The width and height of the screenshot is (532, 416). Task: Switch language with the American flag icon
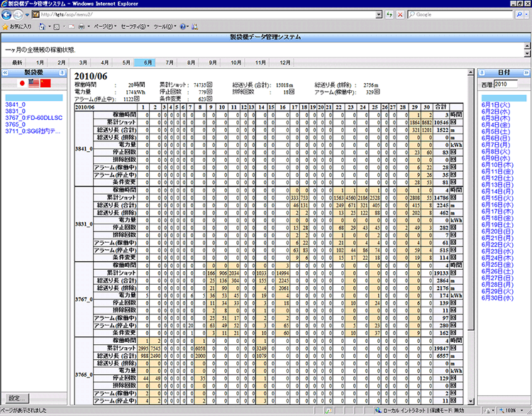[33, 83]
